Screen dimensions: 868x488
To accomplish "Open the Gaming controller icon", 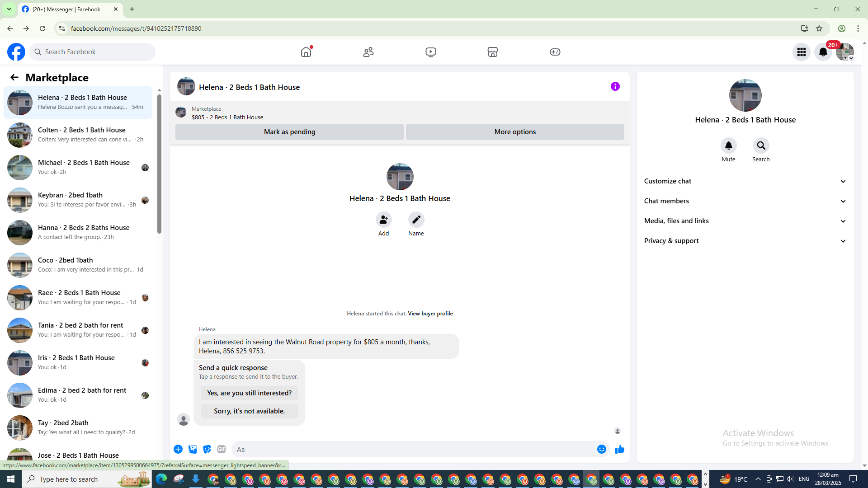I will point(555,52).
